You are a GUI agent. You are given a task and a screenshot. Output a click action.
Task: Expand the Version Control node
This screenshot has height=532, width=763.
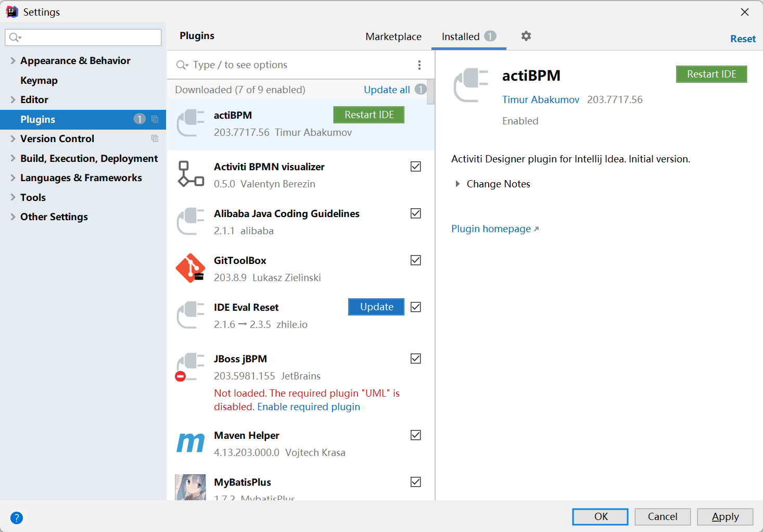pyautogui.click(x=13, y=138)
